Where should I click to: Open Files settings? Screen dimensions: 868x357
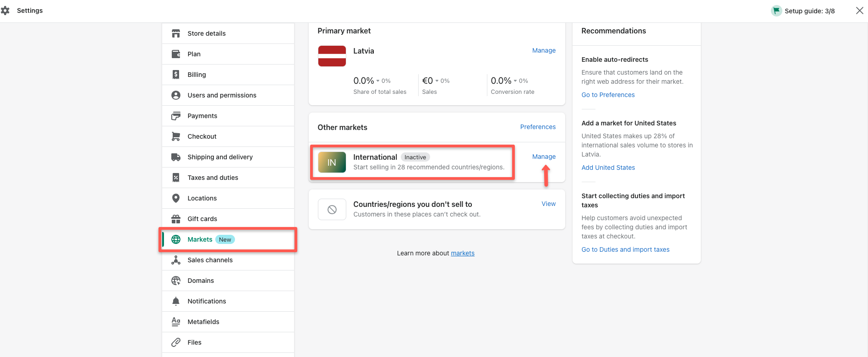tap(228, 342)
